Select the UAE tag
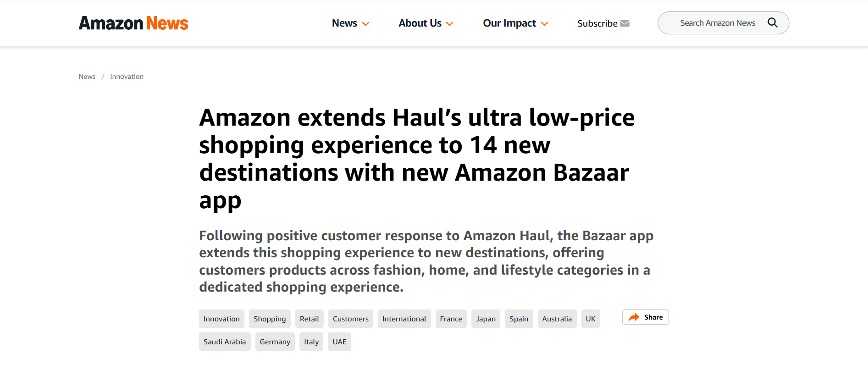Image resolution: width=868 pixels, height=392 pixels. 339,342
